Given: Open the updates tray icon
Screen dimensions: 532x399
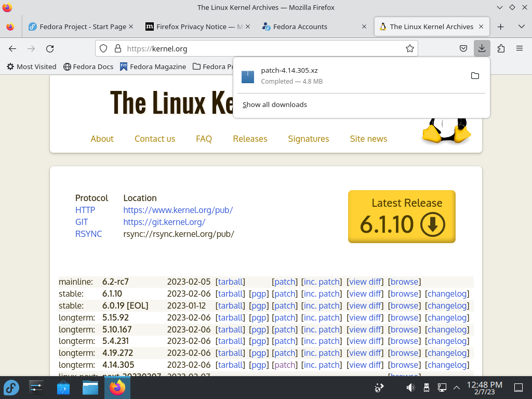Looking at the screenshot, I should coord(379,388).
